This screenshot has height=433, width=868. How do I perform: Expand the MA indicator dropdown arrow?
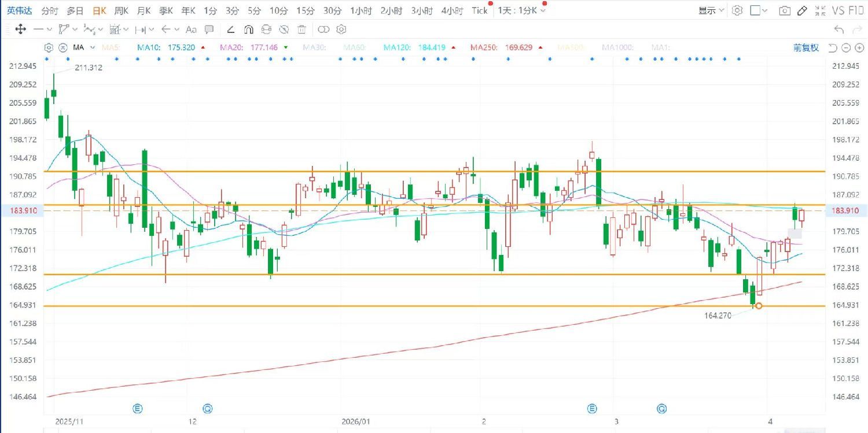coord(92,48)
